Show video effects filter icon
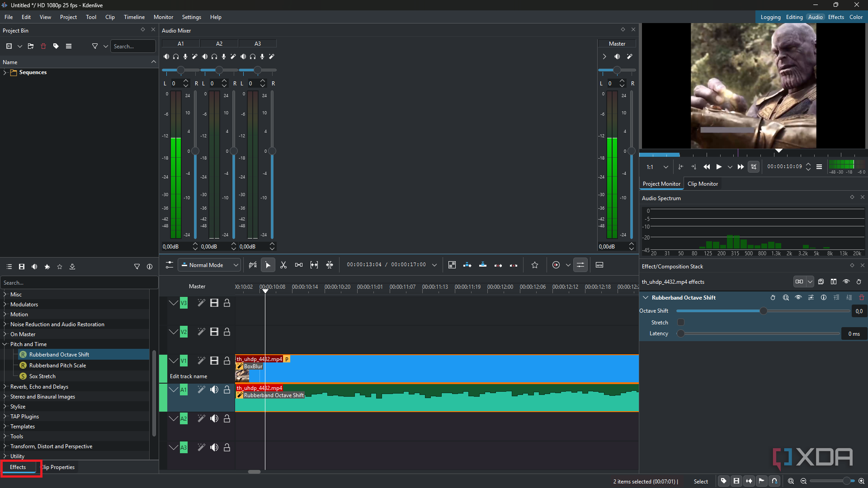 click(x=22, y=267)
